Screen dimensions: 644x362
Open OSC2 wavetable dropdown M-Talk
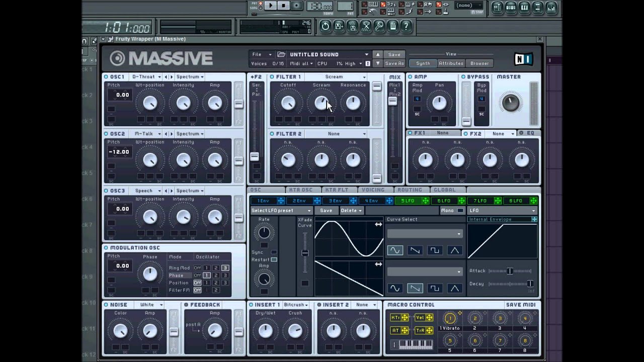click(146, 134)
